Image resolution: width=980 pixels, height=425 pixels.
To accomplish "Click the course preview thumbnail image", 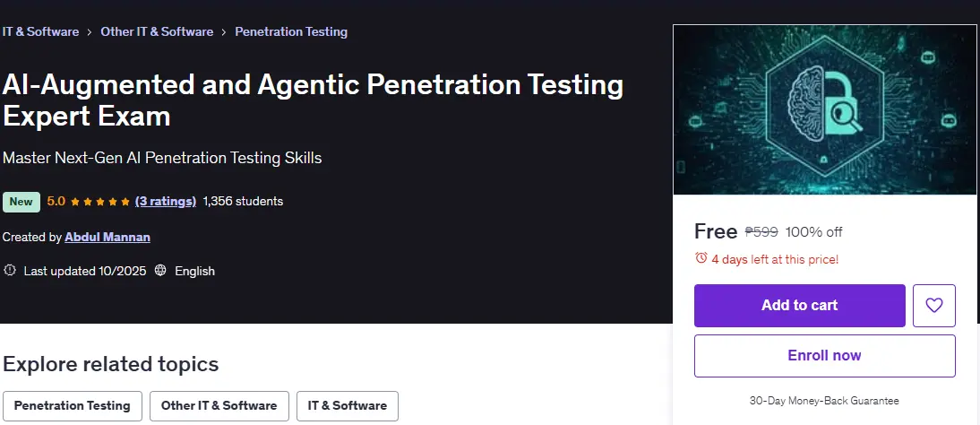I will pyautogui.click(x=826, y=109).
